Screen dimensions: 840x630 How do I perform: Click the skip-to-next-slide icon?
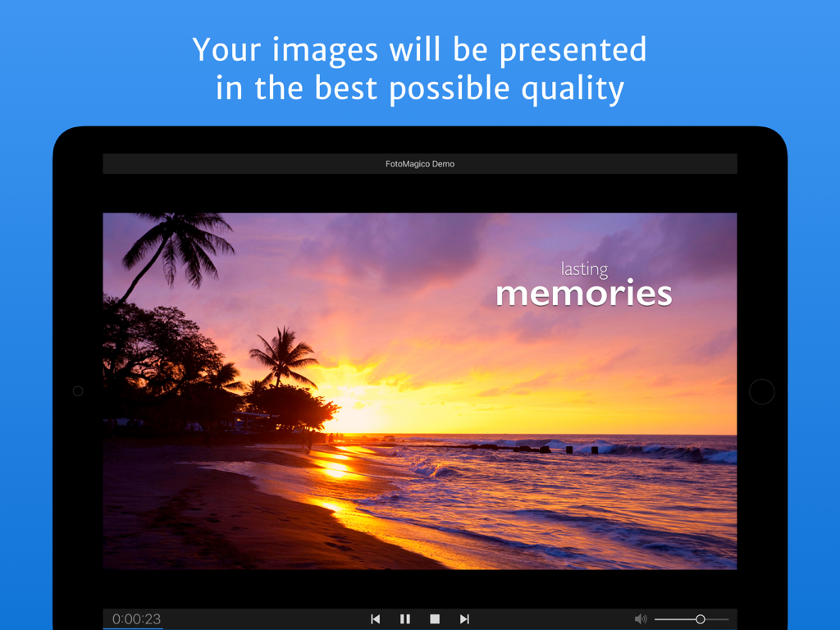pyautogui.click(x=464, y=619)
